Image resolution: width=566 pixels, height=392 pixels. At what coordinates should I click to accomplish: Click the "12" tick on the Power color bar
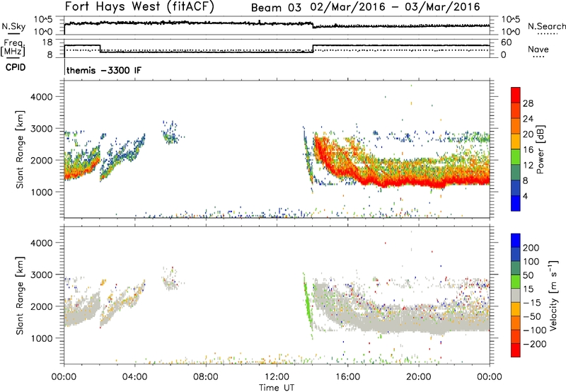(x=528, y=166)
